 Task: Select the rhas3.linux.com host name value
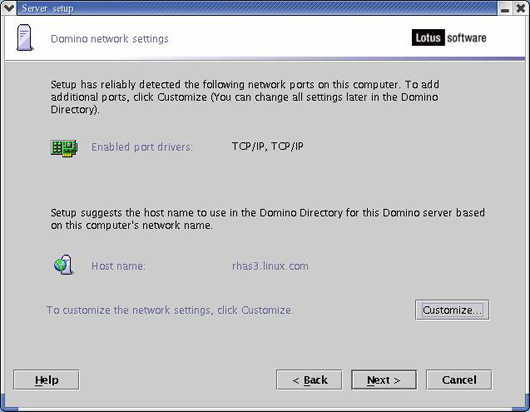click(270, 266)
